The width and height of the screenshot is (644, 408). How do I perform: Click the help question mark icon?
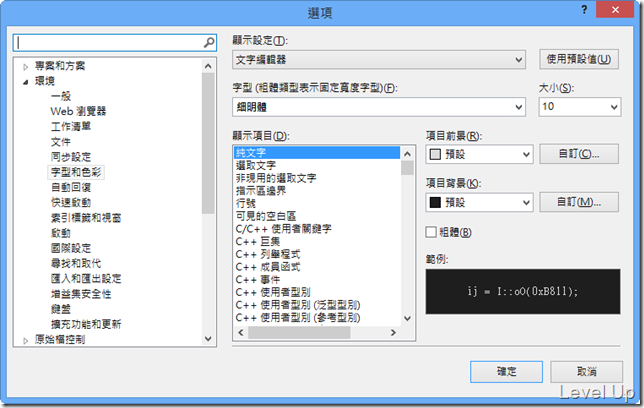tap(584, 10)
